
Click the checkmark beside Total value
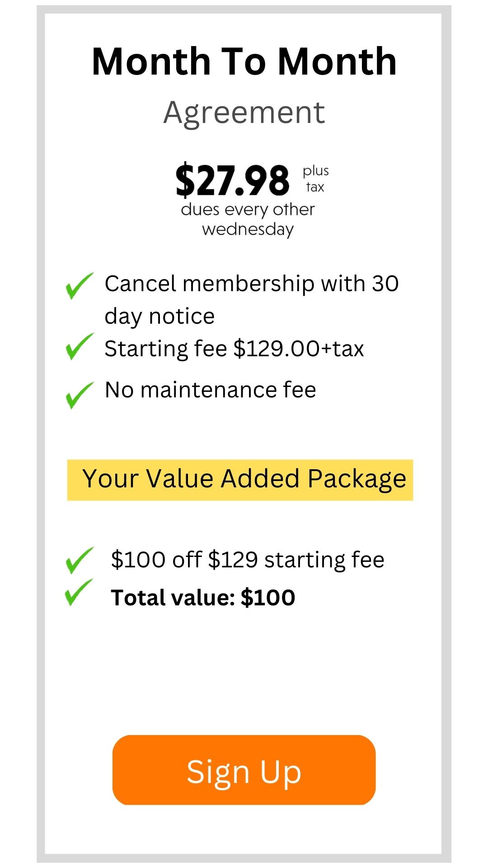click(x=79, y=592)
